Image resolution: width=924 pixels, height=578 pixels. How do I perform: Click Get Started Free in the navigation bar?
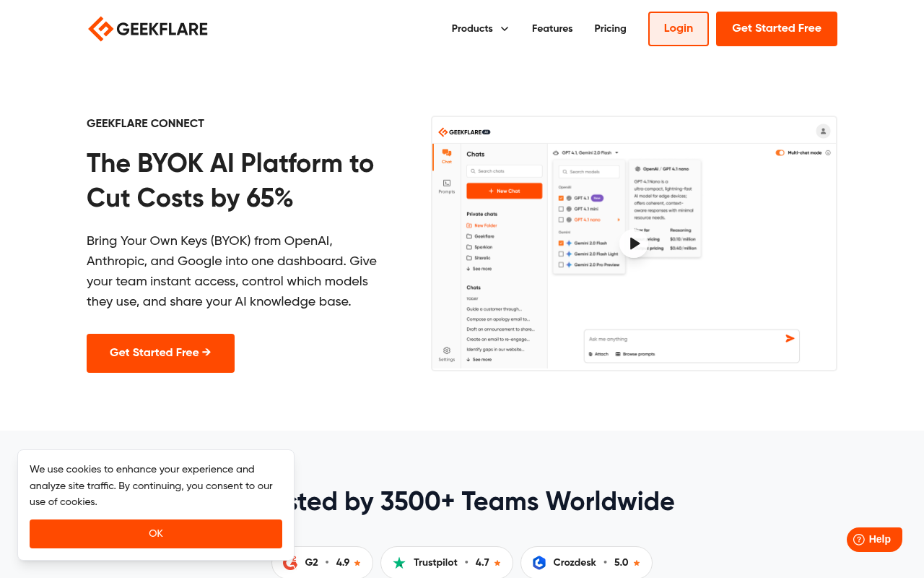pos(777,29)
